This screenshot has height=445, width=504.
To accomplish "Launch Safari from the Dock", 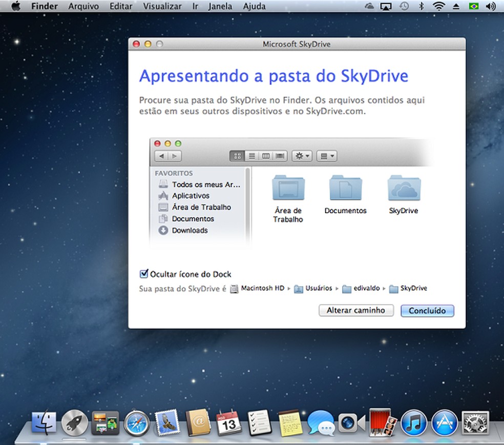I will (x=136, y=423).
